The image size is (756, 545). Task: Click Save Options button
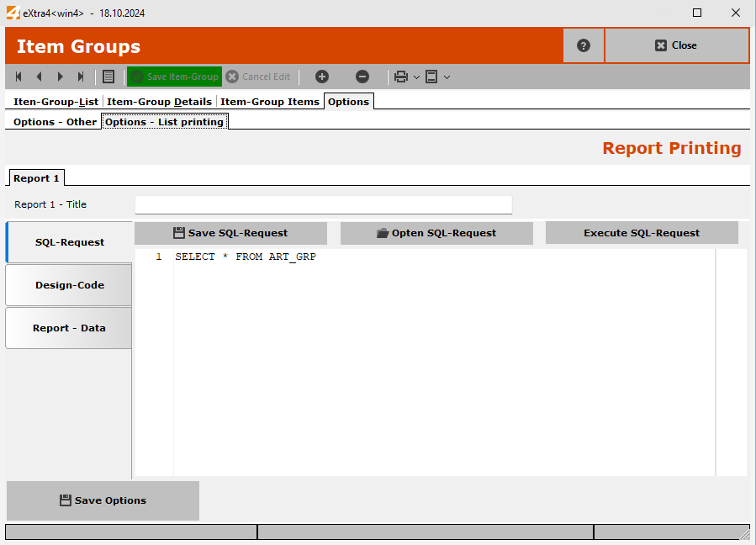point(103,500)
